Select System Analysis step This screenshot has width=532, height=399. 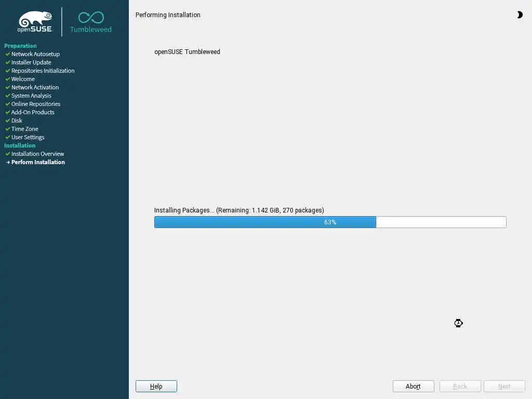click(x=31, y=96)
